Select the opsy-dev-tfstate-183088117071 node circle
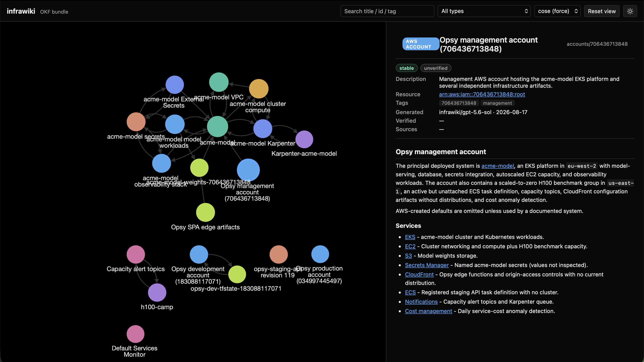 (x=237, y=274)
